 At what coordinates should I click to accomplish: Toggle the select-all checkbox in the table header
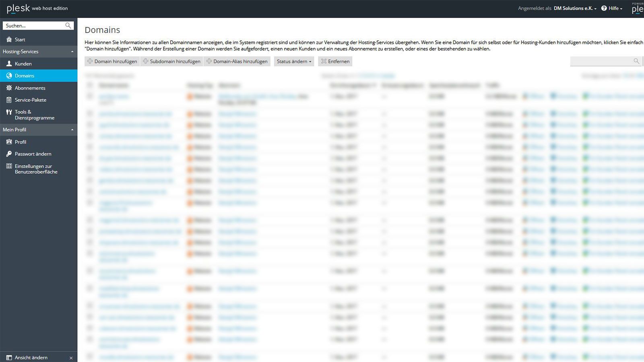tap(90, 85)
